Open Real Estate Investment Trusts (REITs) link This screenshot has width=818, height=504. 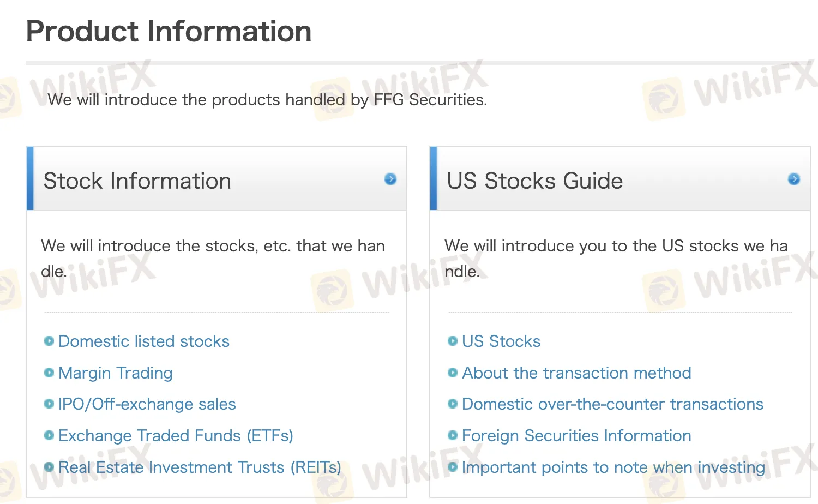tap(200, 467)
